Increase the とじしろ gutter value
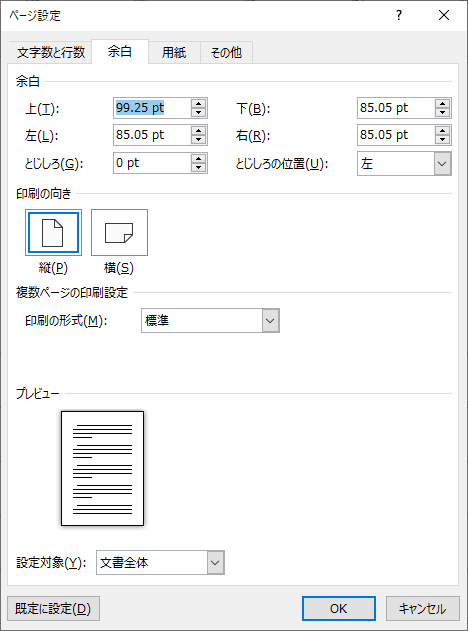Viewport: 468px width, 631px height. click(198, 159)
